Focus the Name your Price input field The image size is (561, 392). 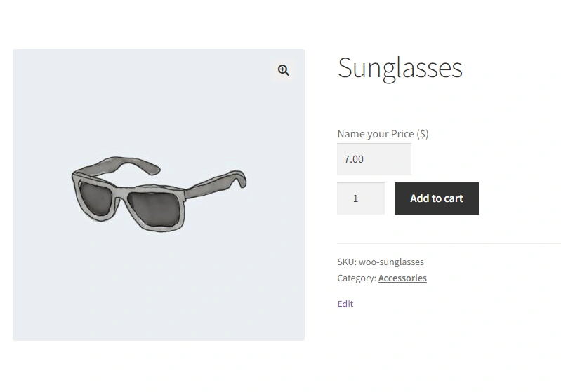tap(374, 159)
